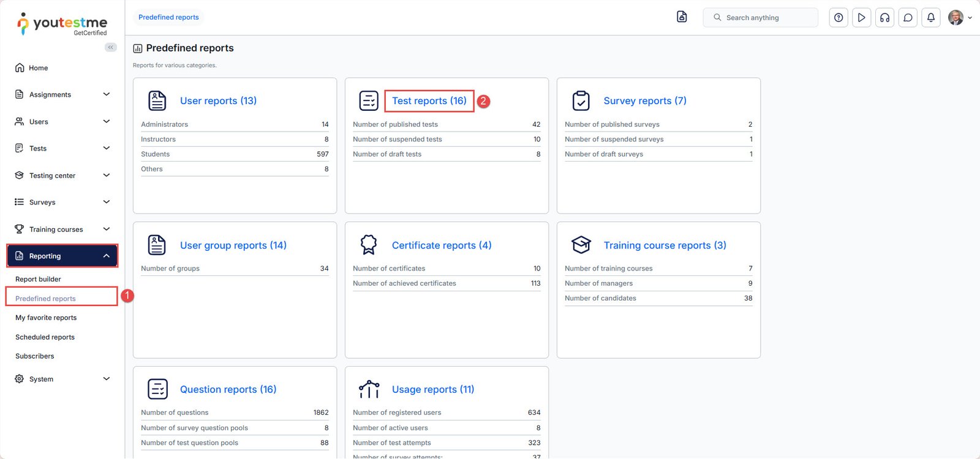Collapse the Reporting section chevron
The image size is (980, 459).
tap(107, 256)
